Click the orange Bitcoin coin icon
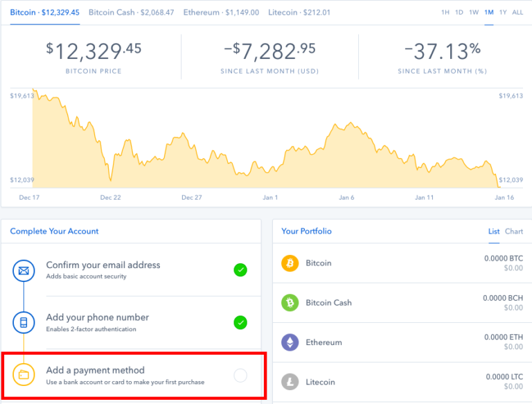 tap(290, 263)
